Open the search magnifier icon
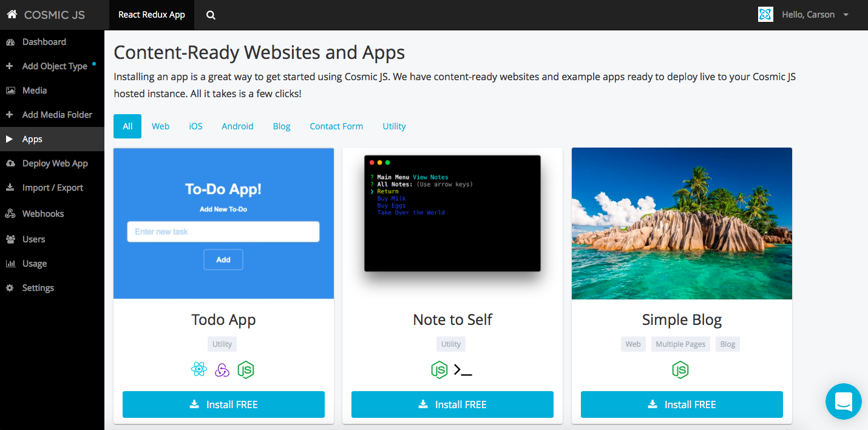The width and height of the screenshot is (868, 430). click(x=211, y=15)
